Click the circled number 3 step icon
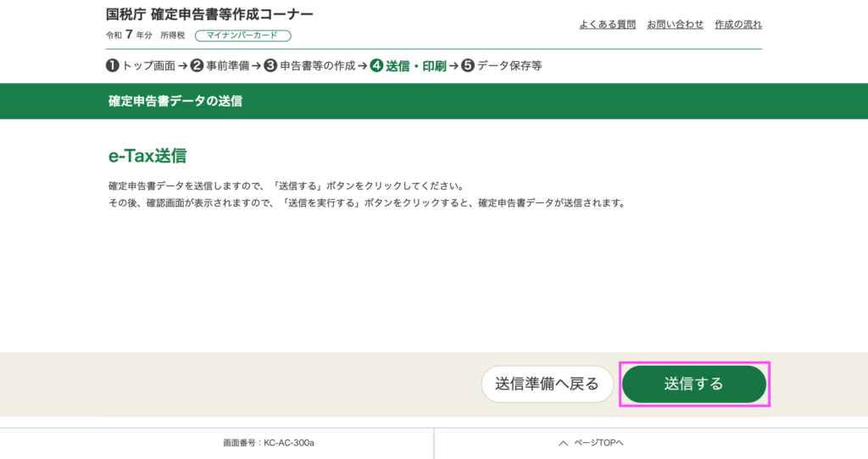868x459 pixels. click(x=270, y=66)
